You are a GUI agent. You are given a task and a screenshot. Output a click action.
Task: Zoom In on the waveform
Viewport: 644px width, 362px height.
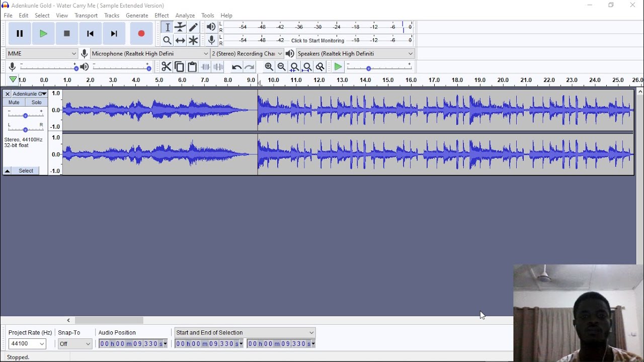(269, 67)
